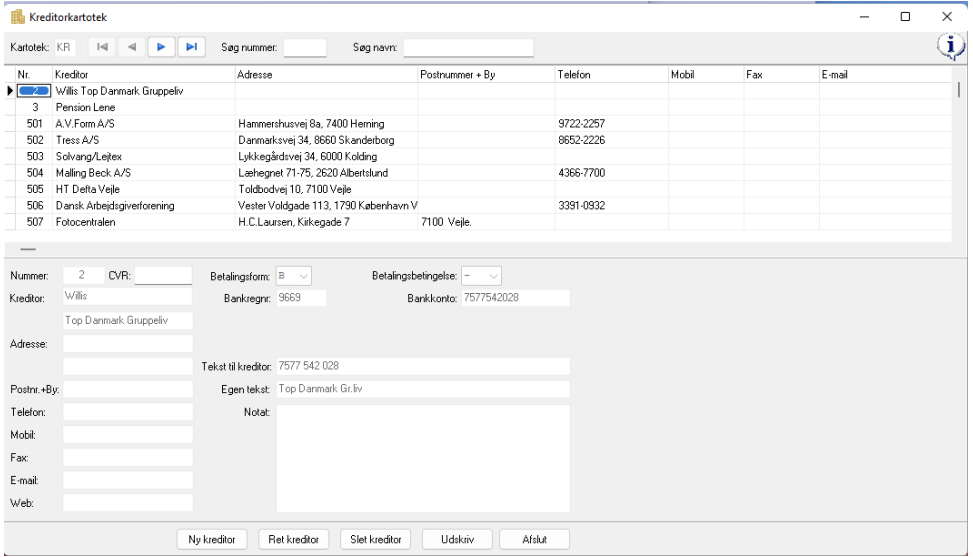Click the Egen tekst field
The image size is (973, 557).
point(423,389)
